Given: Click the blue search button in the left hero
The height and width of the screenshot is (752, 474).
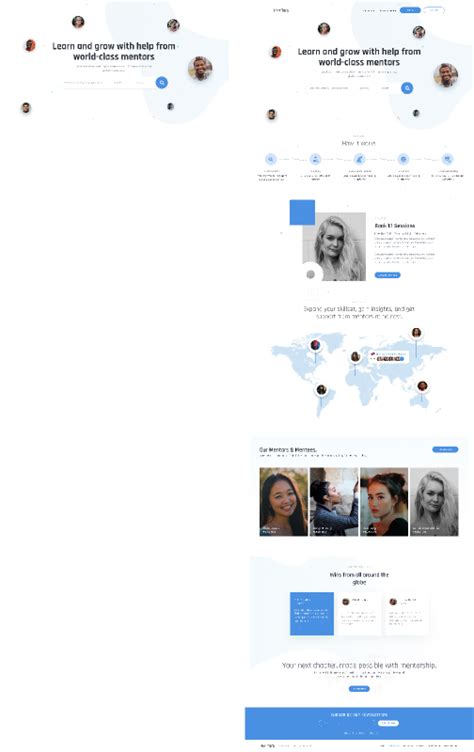Looking at the screenshot, I should (x=162, y=82).
